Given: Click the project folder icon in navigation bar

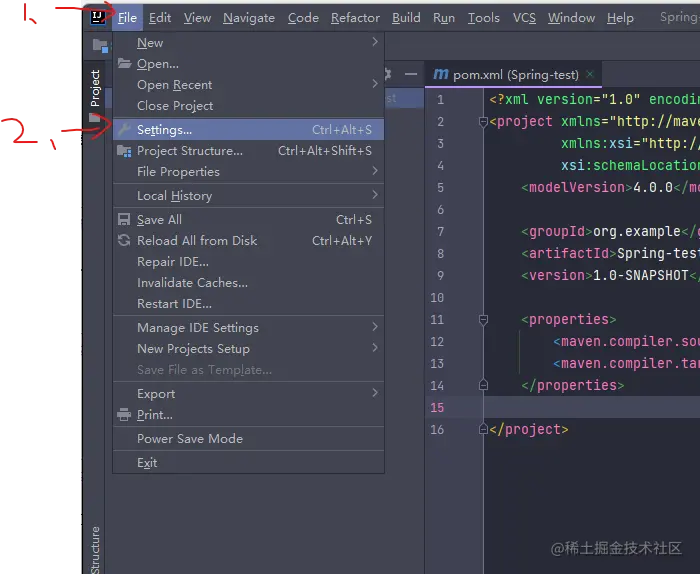Looking at the screenshot, I should tap(100, 46).
